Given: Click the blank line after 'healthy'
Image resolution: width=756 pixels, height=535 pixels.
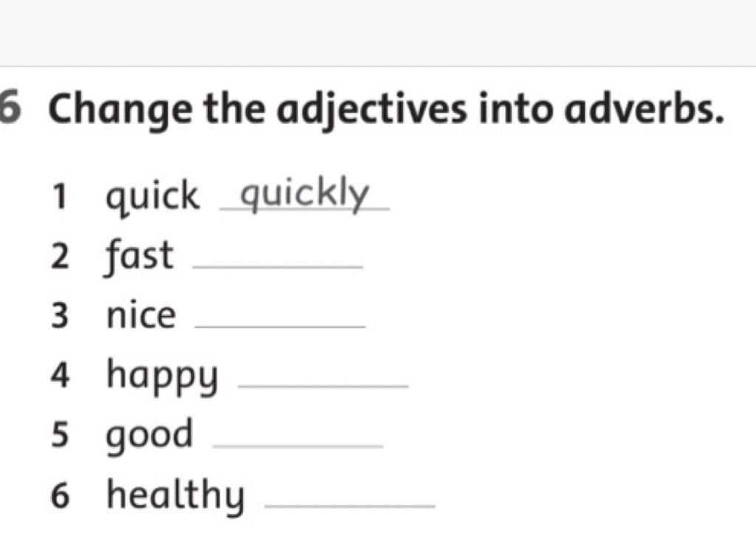Looking at the screenshot, I should (x=350, y=505).
